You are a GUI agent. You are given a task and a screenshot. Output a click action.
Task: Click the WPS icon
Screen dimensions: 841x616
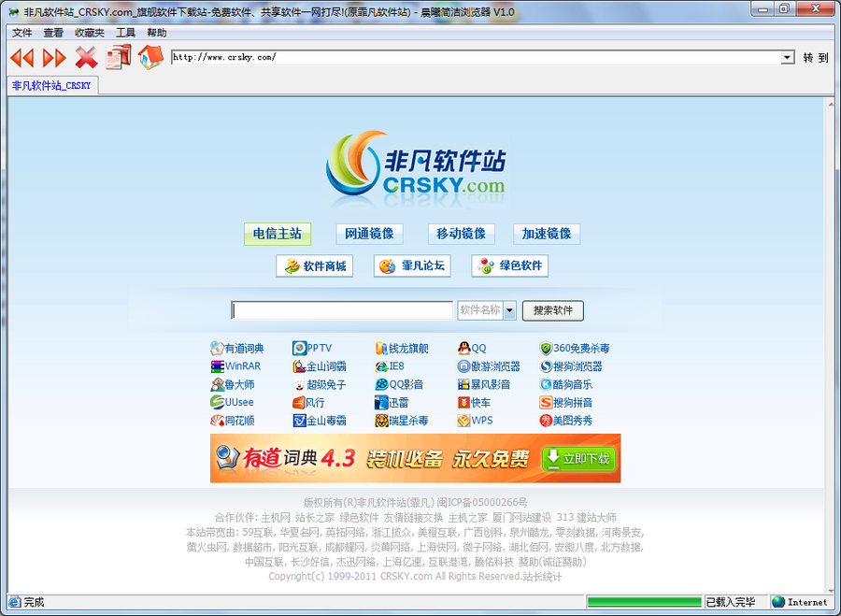463,421
